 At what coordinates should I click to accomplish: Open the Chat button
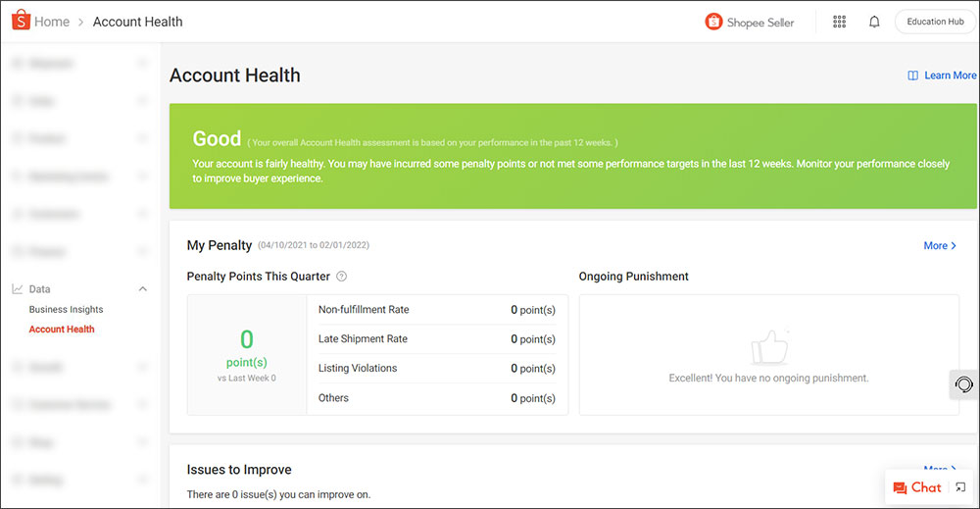pyautogui.click(x=917, y=487)
